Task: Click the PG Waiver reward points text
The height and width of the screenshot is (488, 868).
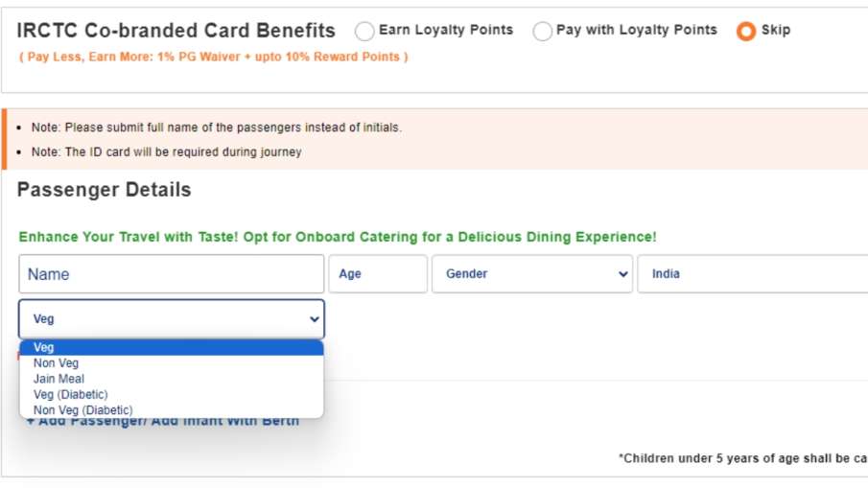Action: [214, 57]
